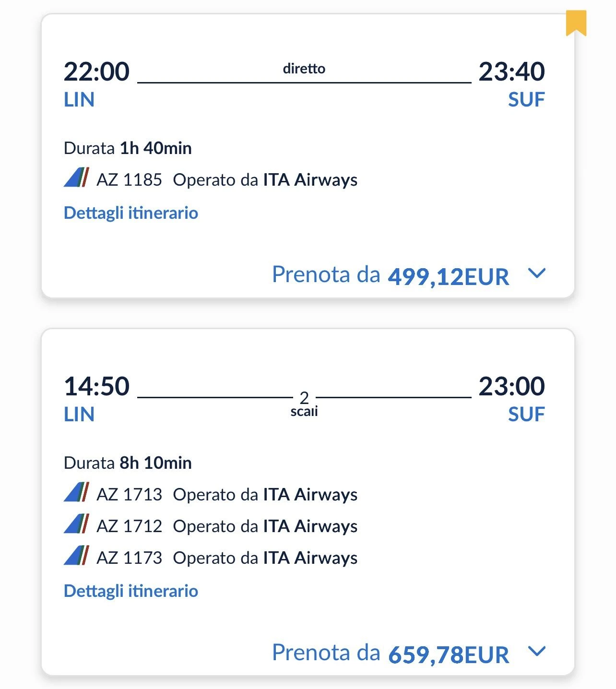
Task: Click the LIN departure code at 22:00
Action: point(79,100)
